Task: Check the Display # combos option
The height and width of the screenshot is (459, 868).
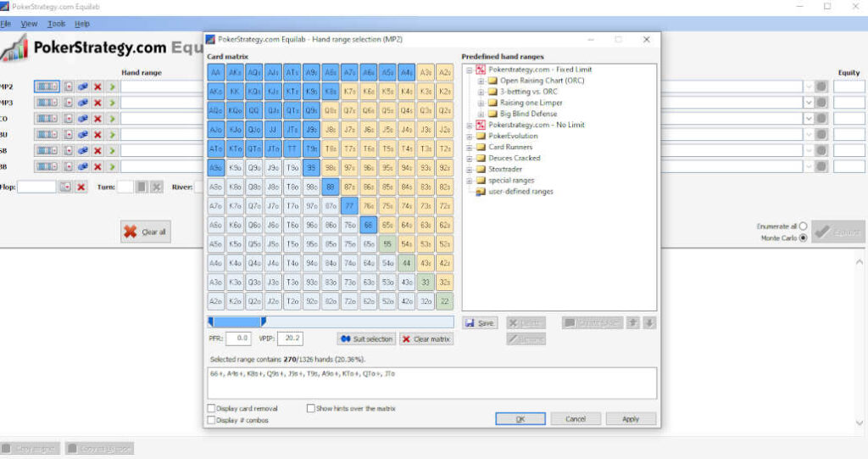Action: [211, 420]
